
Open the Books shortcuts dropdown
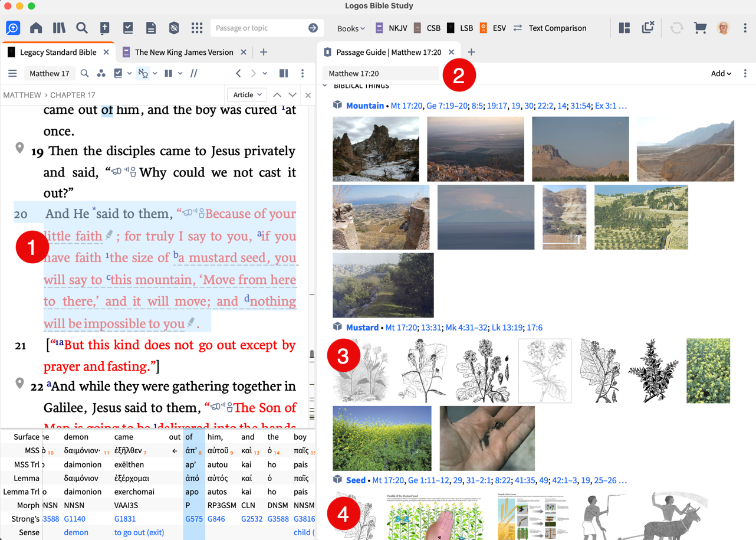[351, 28]
